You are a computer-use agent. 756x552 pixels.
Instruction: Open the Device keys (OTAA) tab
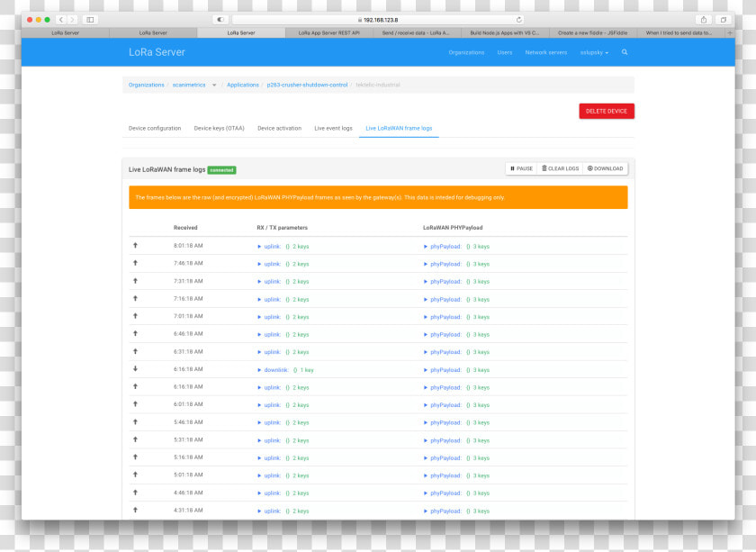(219, 129)
